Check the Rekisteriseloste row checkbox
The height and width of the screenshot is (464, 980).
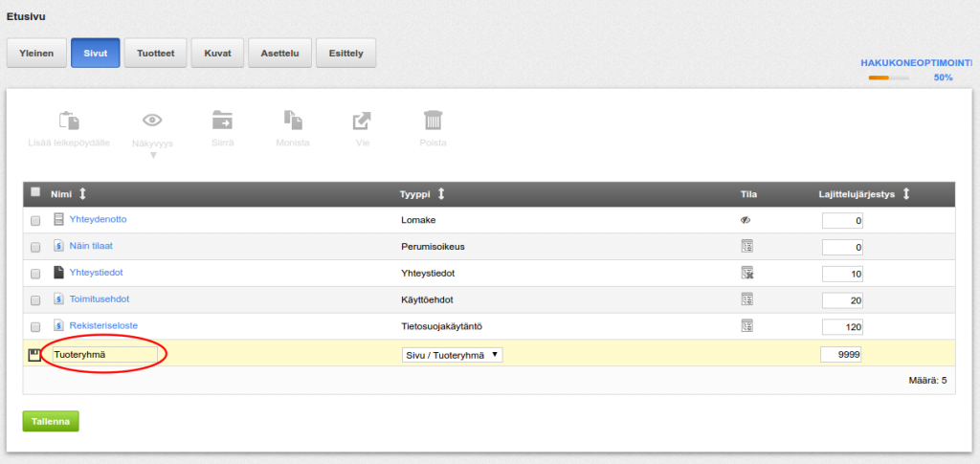(x=35, y=326)
